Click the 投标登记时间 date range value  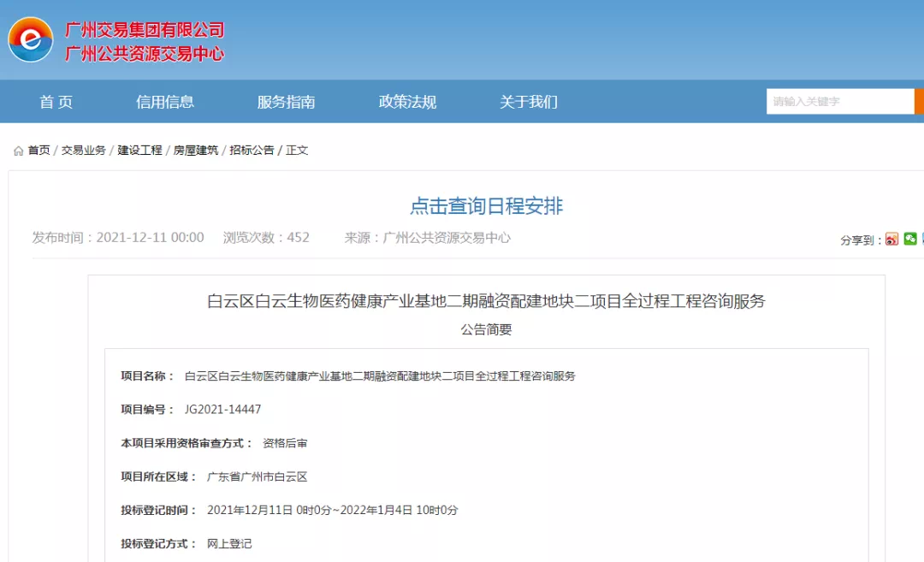pyautogui.click(x=332, y=510)
